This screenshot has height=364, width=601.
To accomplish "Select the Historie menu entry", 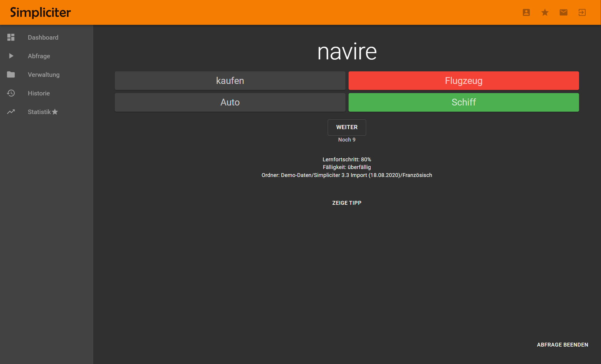I will 39,93.
